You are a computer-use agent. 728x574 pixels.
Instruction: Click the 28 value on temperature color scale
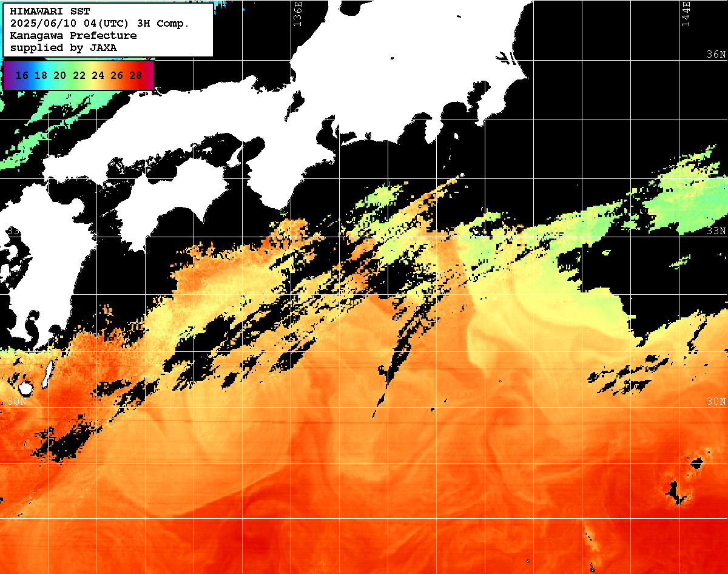[x=136, y=75]
